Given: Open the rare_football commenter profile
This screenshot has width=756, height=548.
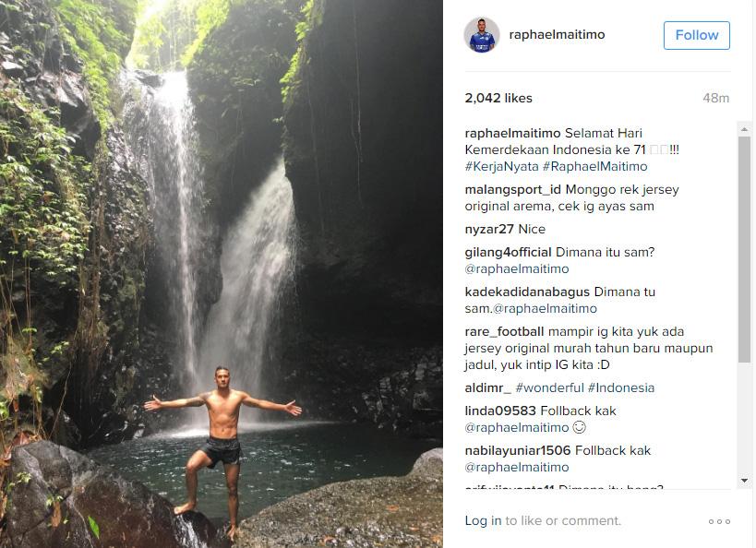Looking at the screenshot, I should click(x=504, y=332).
